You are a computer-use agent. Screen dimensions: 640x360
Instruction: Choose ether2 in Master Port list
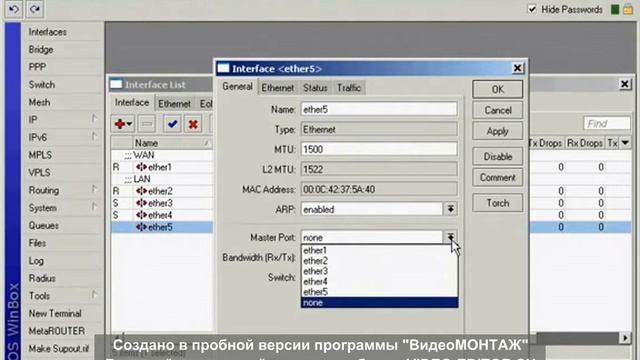pyautogui.click(x=379, y=261)
